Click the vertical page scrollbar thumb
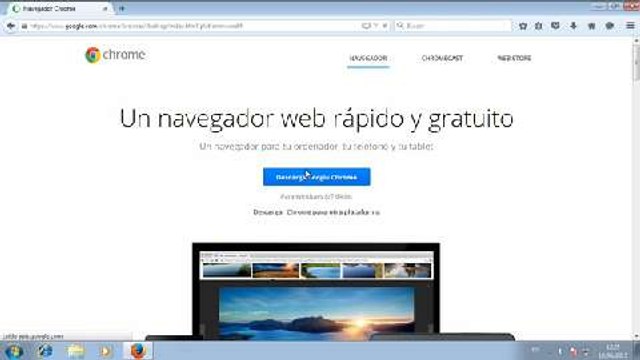Viewport: 640px width, 360px height. pos(636,63)
